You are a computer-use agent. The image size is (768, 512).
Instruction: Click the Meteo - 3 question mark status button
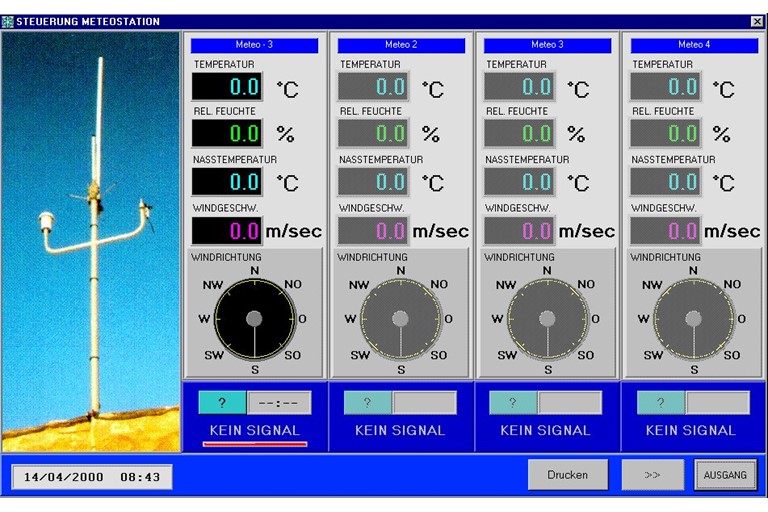point(222,403)
